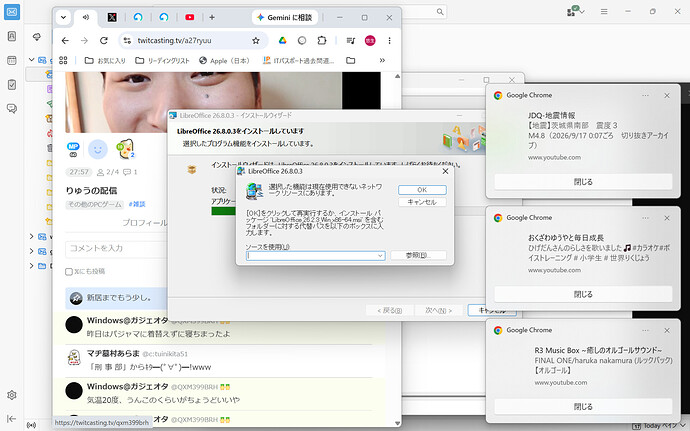Click the search magnifier in Thunderbird

coord(440,12)
